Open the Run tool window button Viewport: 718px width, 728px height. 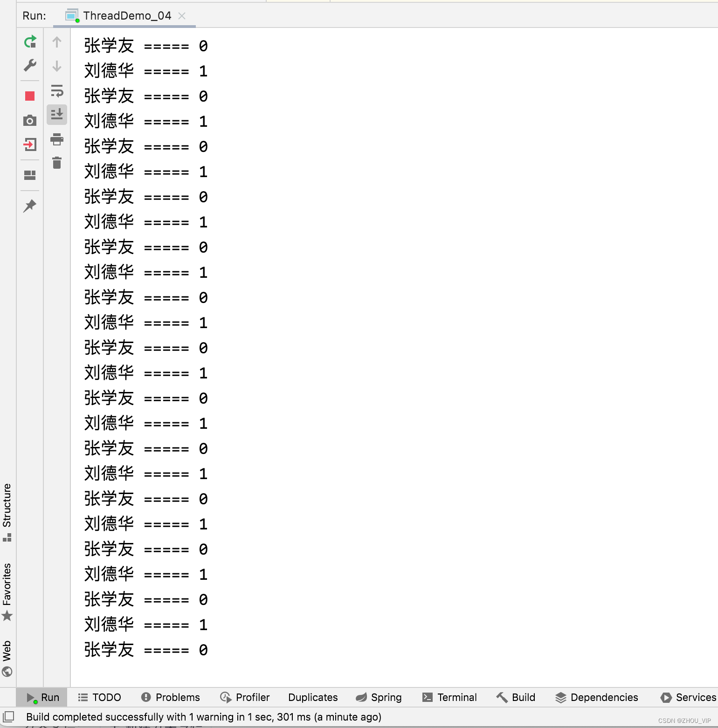tap(42, 697)
